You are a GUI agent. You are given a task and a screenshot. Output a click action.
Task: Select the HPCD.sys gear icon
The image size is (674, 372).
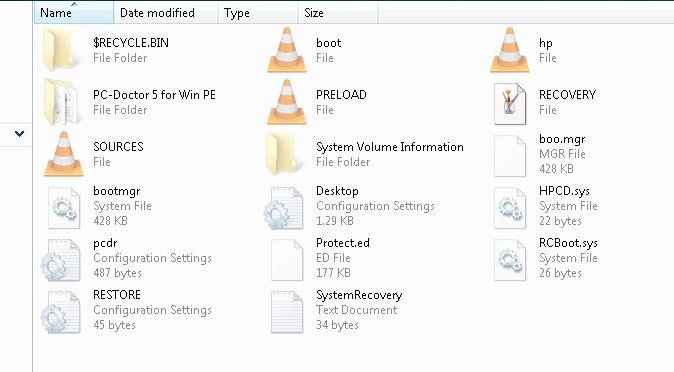pos(510,208)
